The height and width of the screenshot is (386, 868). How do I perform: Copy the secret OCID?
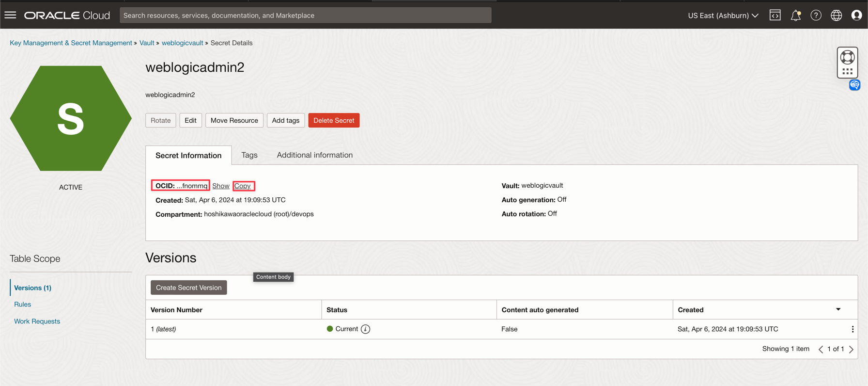(x=243, y=186)
